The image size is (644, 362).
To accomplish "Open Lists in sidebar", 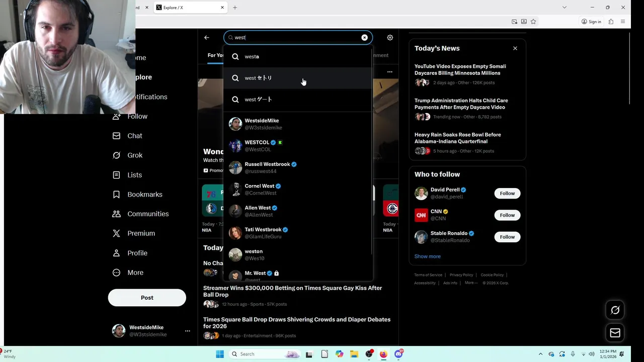I will (127, 175).
